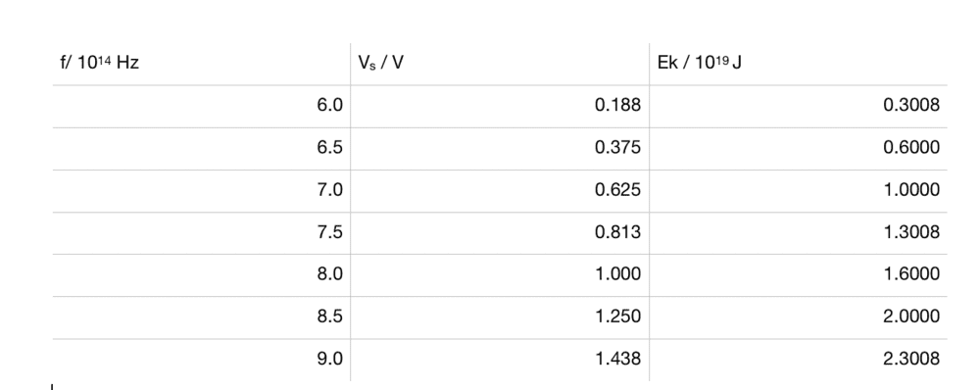Select the voltage cell showing 0.813

[x=500, y=233]
